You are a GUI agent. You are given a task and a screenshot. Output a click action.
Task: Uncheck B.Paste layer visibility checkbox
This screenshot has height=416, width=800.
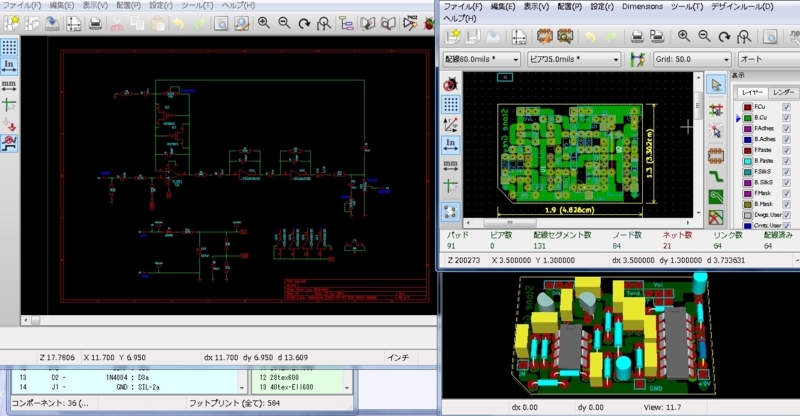(786, 161)
